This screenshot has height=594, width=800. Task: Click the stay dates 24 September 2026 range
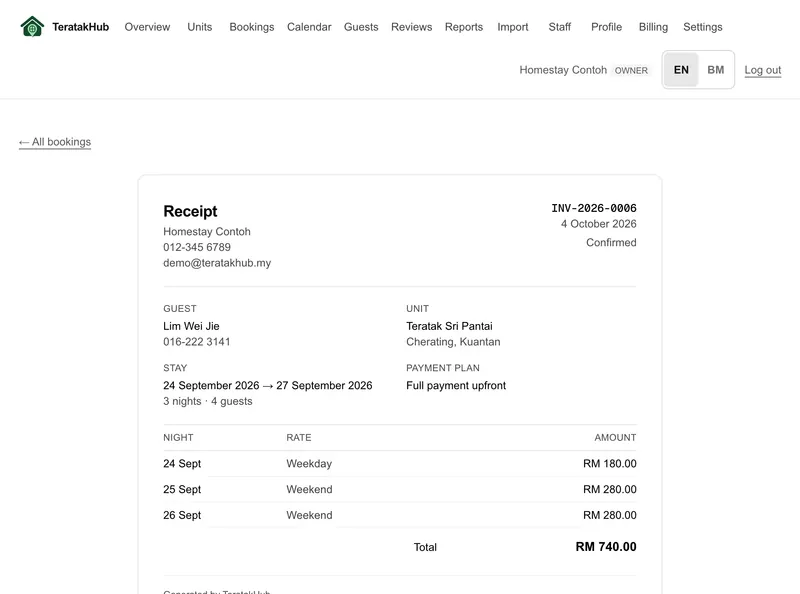pos(268,386)
